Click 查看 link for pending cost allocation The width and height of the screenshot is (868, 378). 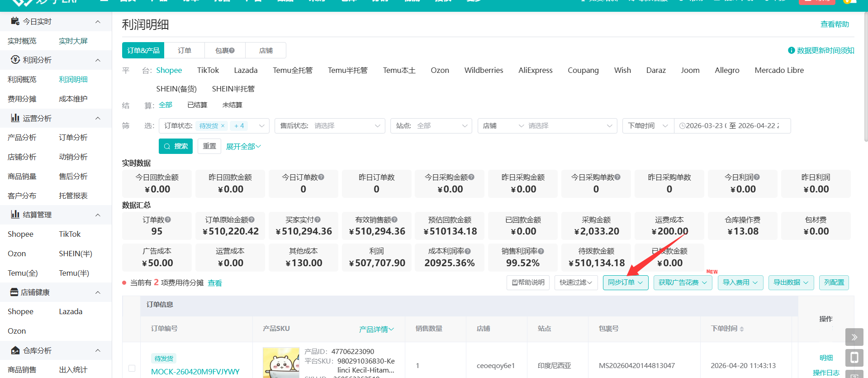[x=215, y=283]
